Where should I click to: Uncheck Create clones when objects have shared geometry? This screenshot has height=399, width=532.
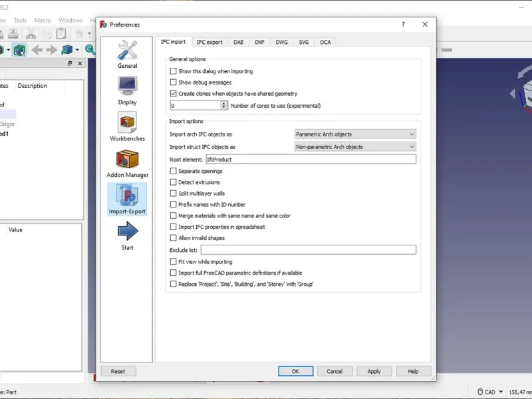pos(173,94)
